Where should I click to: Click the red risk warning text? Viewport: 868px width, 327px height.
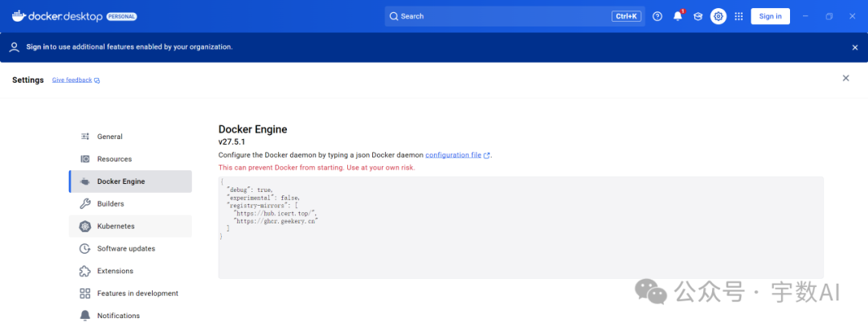coord(317,167)
